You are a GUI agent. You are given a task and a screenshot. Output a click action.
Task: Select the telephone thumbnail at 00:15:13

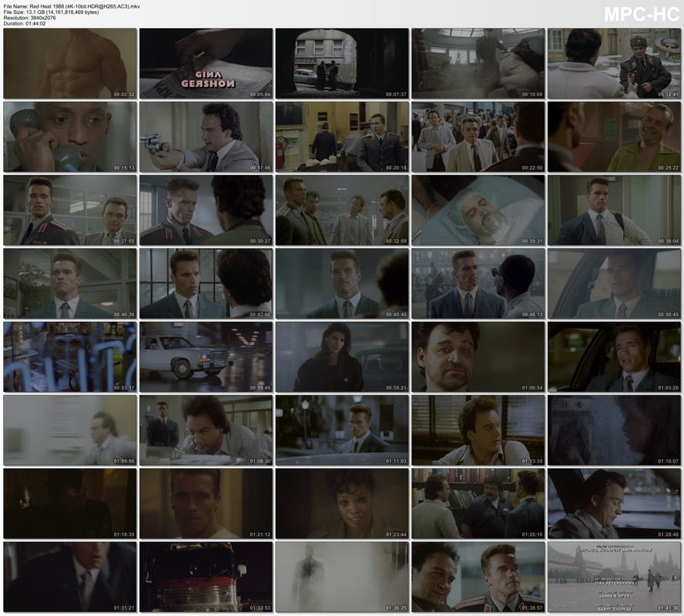[70, 137]
